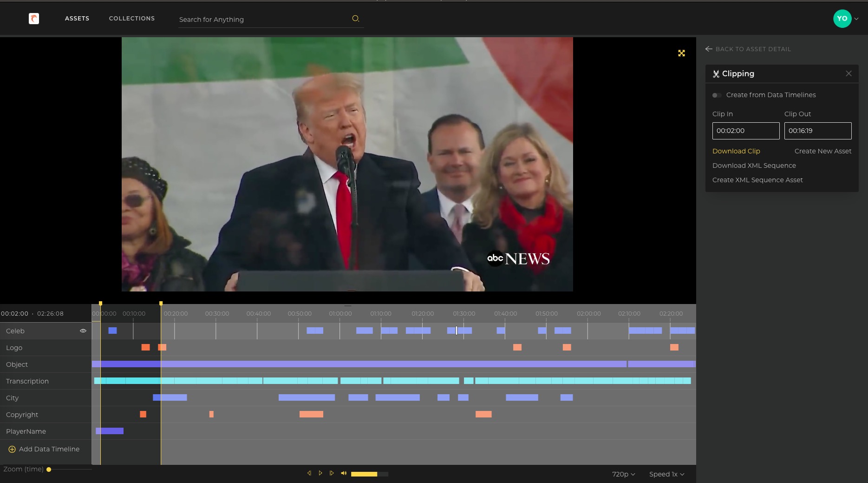This screenshot has height=483, width=868.
Task: Click the video preview frame
Action: (x=347, y=164)
